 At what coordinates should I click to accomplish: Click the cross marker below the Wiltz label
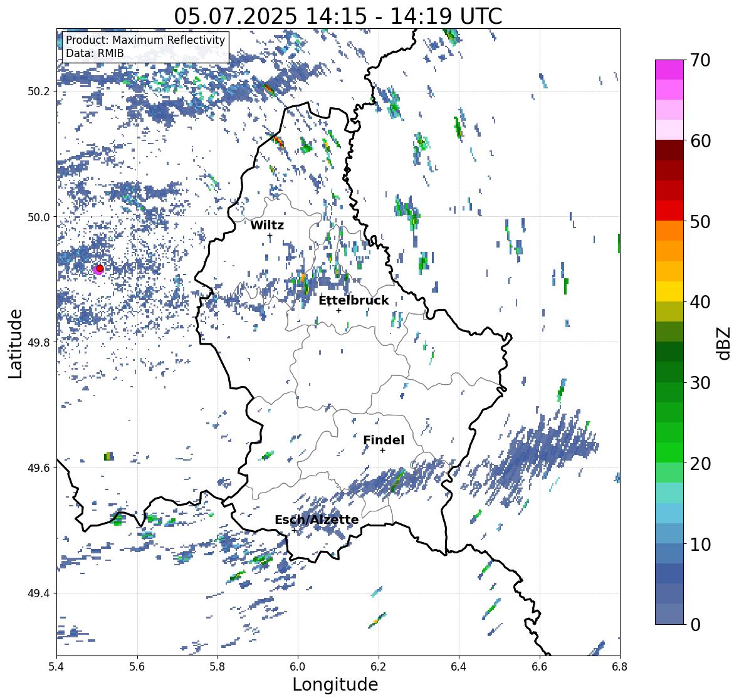point(270,236)
